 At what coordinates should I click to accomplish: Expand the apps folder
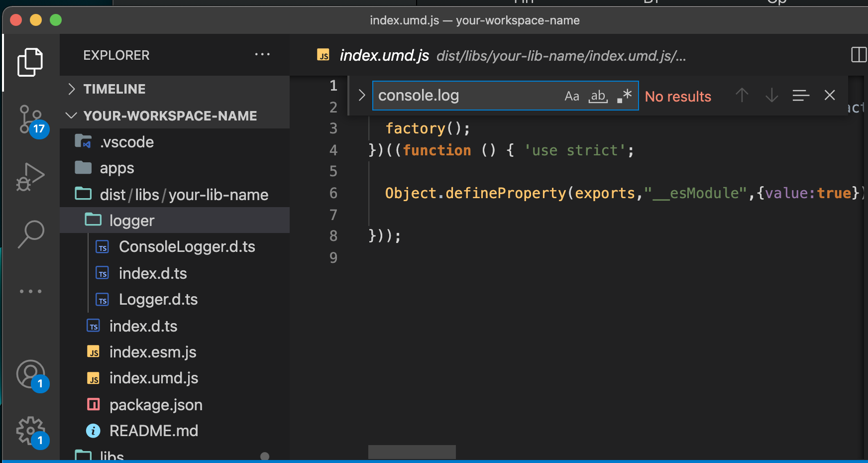(175, 168)
